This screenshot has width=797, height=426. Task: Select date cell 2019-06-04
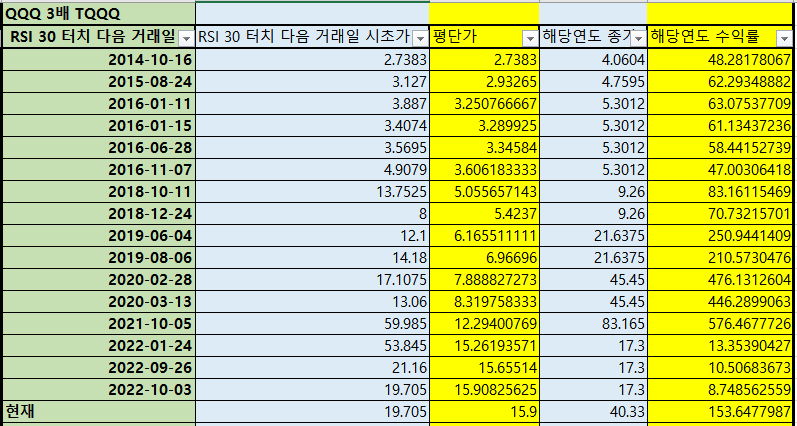pos(99,235)
